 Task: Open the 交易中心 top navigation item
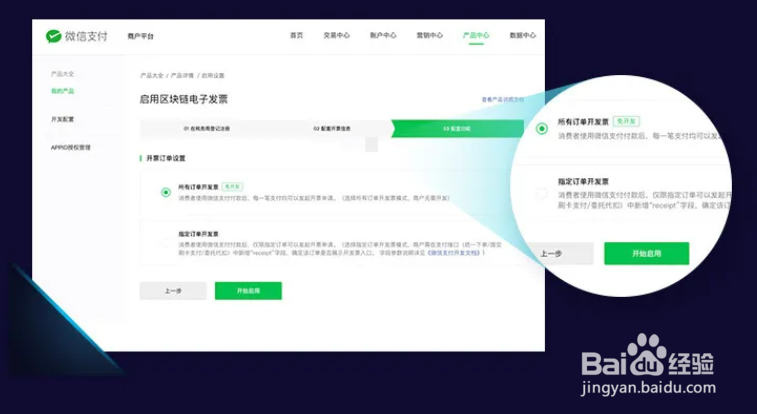(336, 35)
